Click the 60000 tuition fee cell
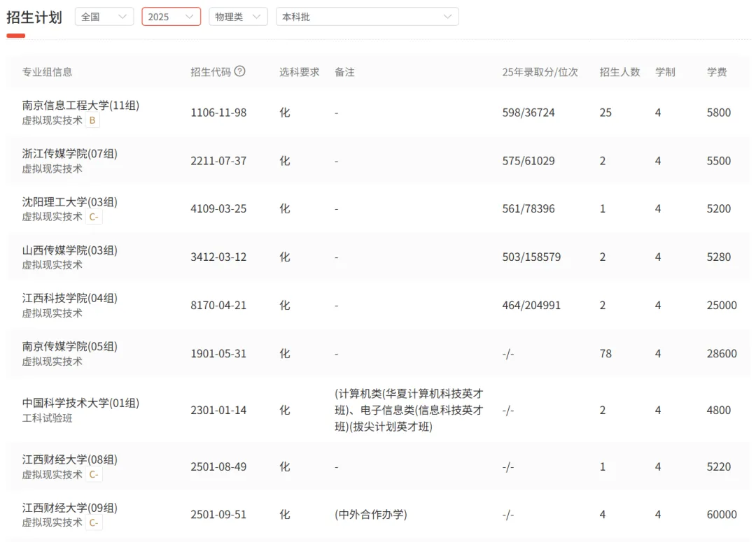 coord(722,515)
